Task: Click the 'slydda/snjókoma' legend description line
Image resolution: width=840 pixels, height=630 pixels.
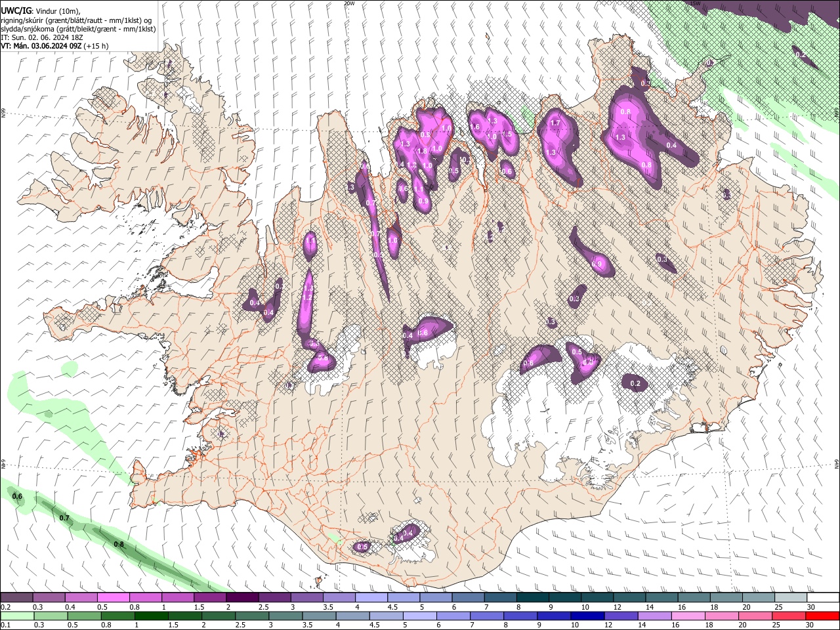Action: click(x=78, y=30)
